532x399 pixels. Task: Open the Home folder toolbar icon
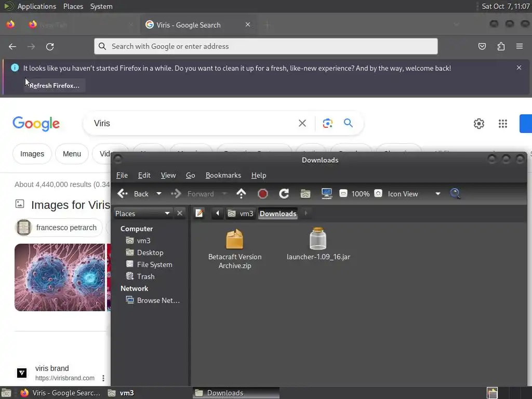[305, 194]
